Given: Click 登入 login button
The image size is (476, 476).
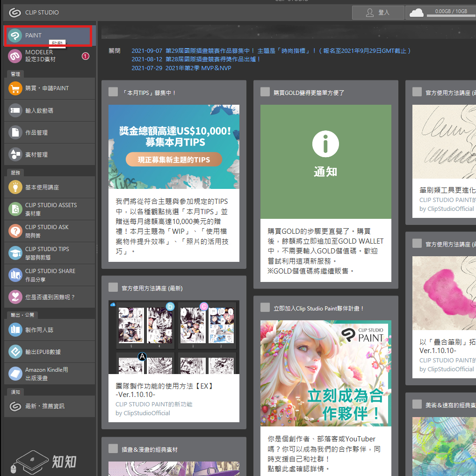Looking at the screenshot, I should coord(378,13).
